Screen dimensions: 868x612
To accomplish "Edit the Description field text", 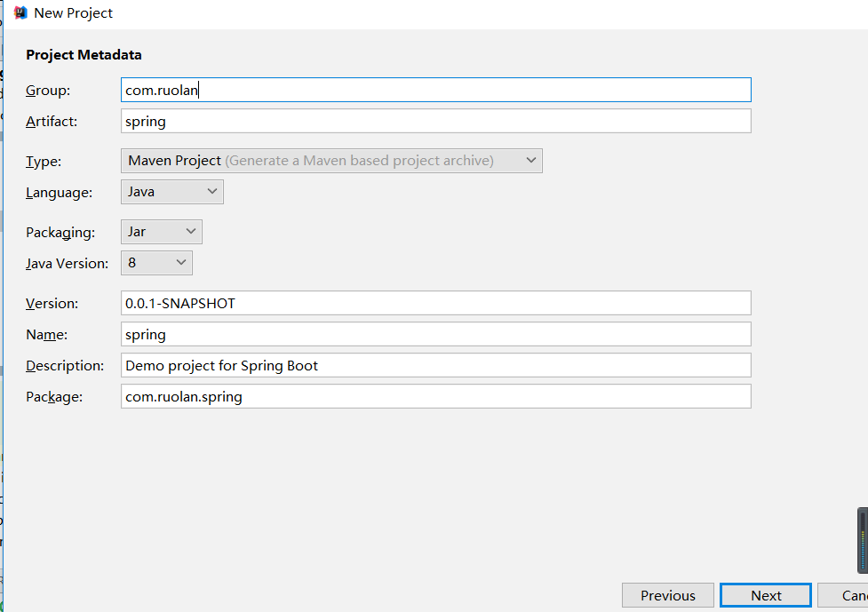I will click(x=435, y=365).
